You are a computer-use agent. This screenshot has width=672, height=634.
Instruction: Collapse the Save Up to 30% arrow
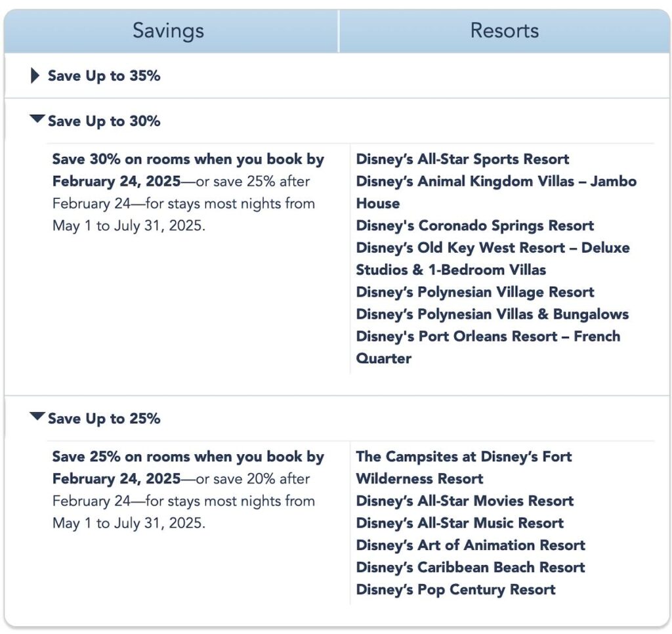tap(37, 119)
